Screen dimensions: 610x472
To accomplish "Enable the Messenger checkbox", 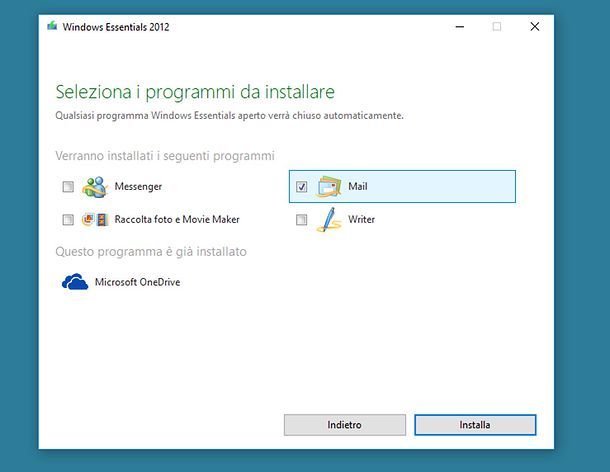I will [68, 187].
